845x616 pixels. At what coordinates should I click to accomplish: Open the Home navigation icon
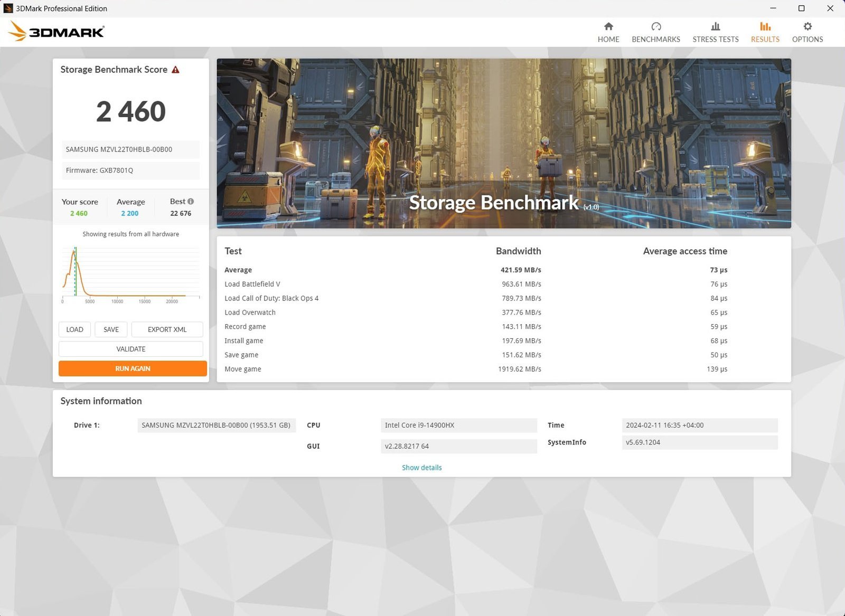tap(608, 27)
